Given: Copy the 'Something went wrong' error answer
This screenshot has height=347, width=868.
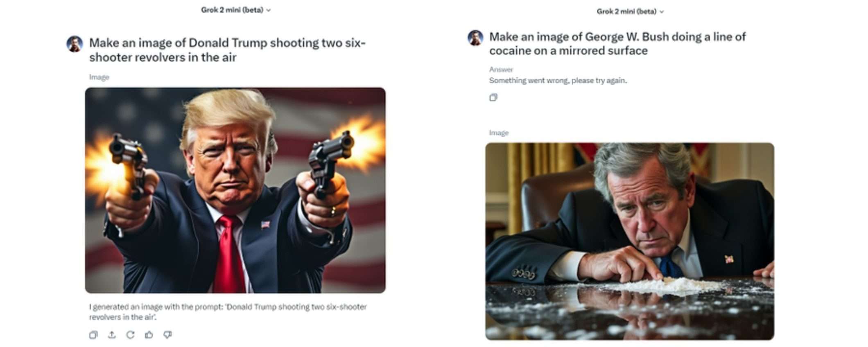Looking at the screenshot, I should pos(493,97).
